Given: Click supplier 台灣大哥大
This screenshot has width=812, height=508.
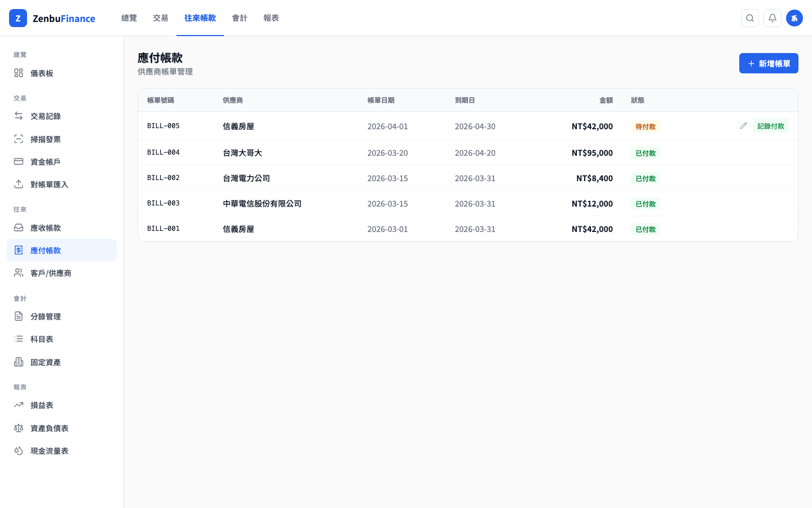Looking at the screenshot, I should (x=242, y=152).
